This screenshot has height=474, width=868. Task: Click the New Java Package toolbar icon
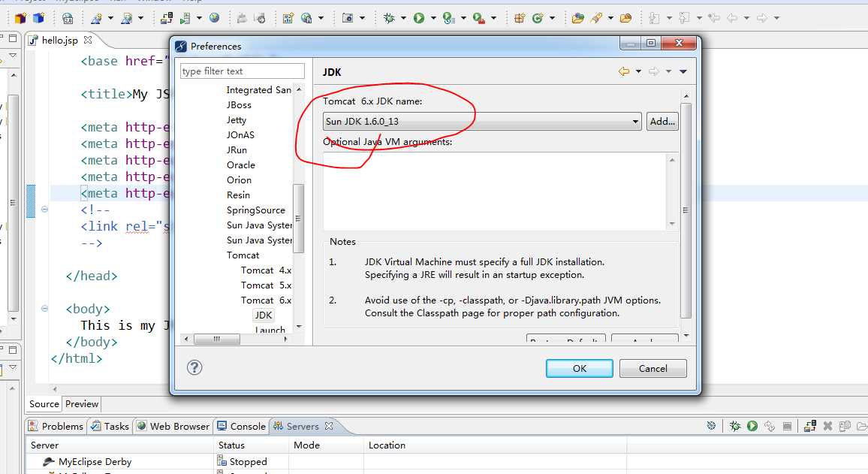click(x=520, y=18)
